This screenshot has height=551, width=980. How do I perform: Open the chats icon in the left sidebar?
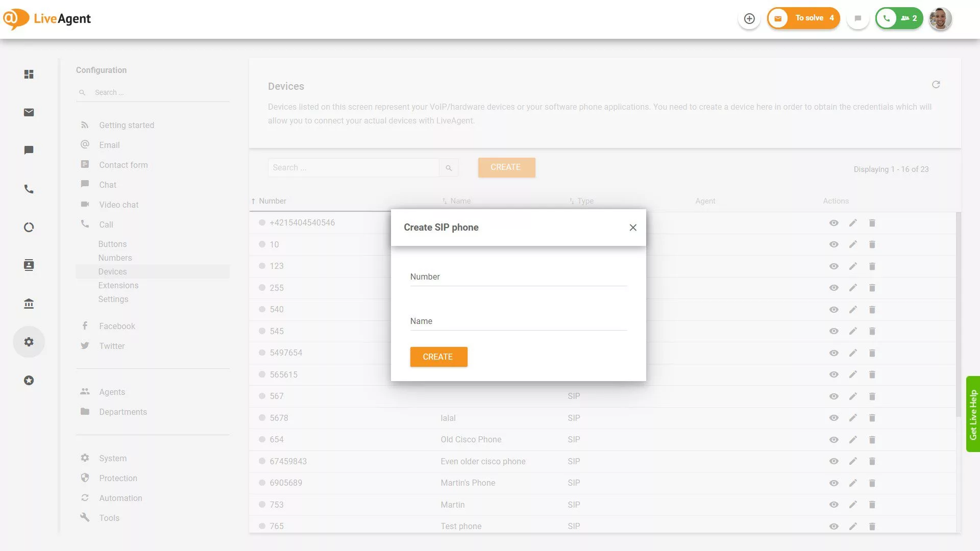[x=29, y=150]
